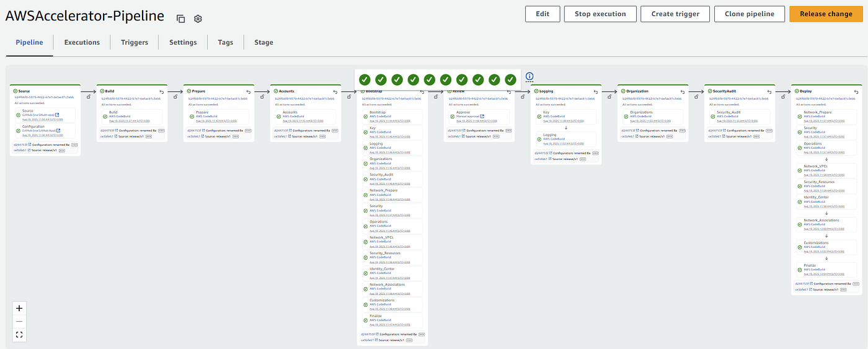This screenshot has height=349, width=868.
Task: Open external link icon beside d244753f in Build
Action: coord(115,131)
